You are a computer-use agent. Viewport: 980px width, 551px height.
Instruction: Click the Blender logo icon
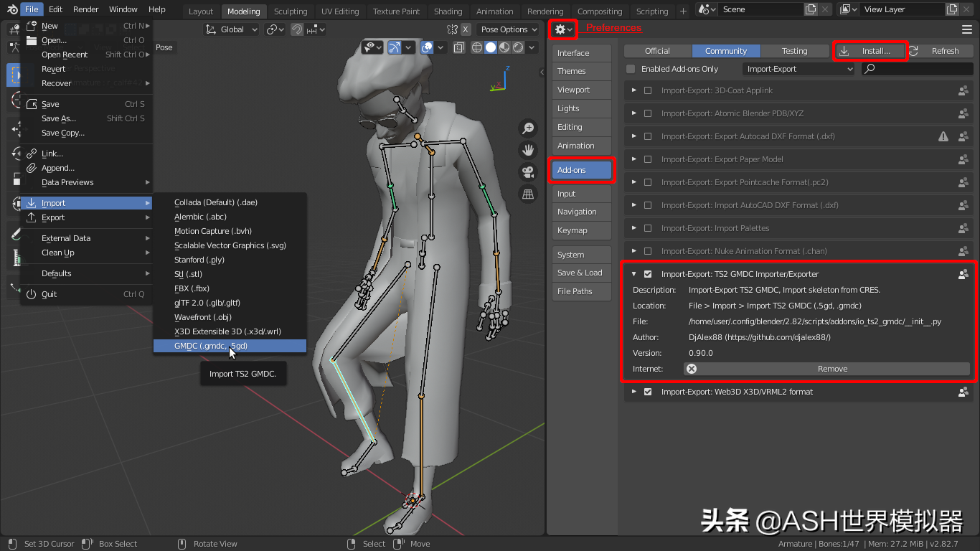12,9
